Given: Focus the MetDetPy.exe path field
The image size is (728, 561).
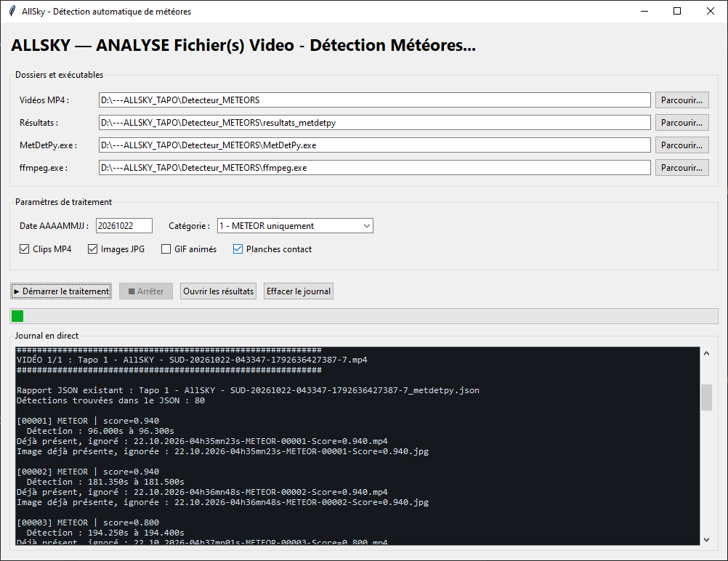Looking at the screenshot, I should (375, 145).
